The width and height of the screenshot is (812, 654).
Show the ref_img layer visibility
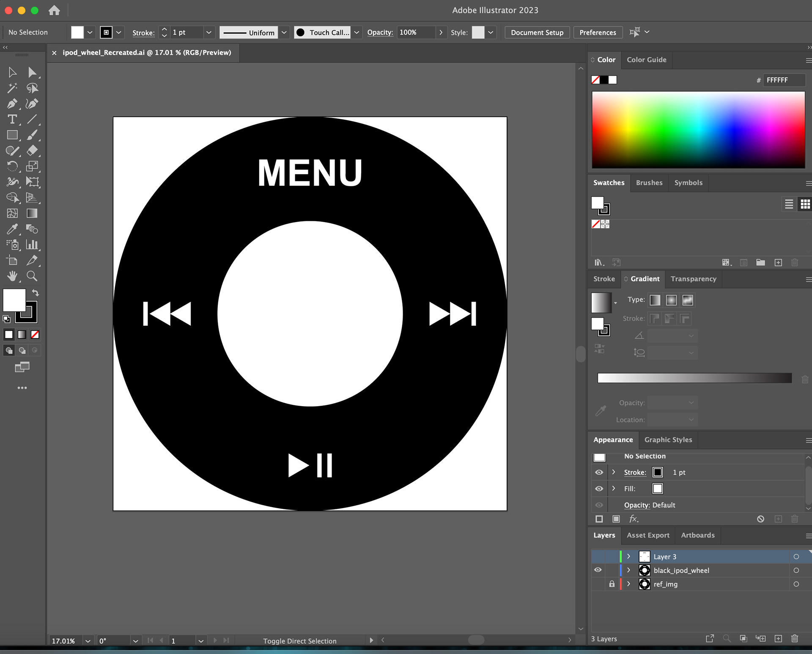(598, 584)
